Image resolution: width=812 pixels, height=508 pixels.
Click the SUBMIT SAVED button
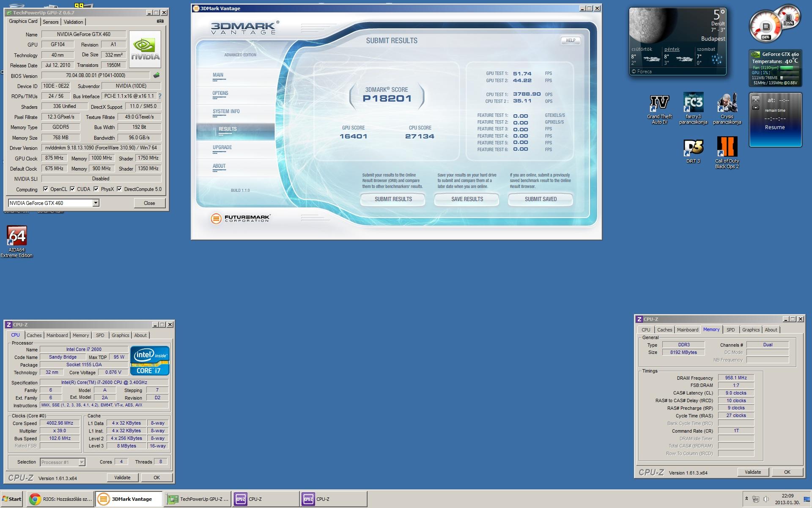(540, 199)
